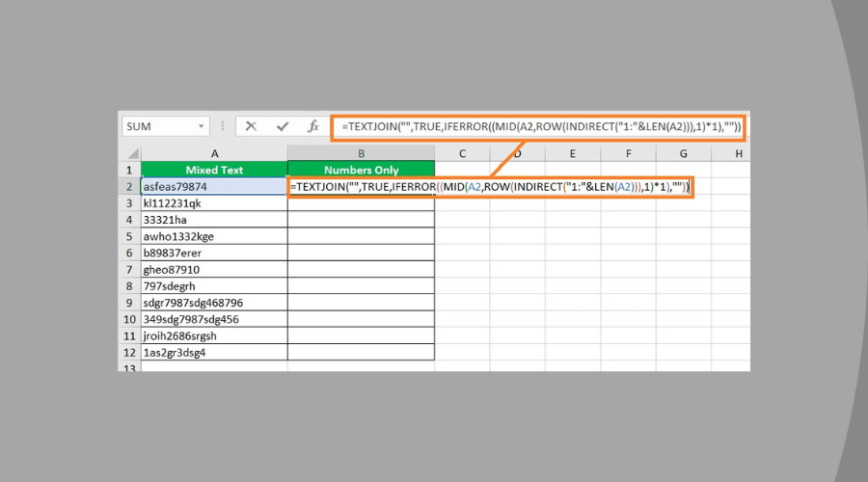Select all cells with corner triangle
The image size is (868, 482).
pyautogui.click(x=132, y=153)
